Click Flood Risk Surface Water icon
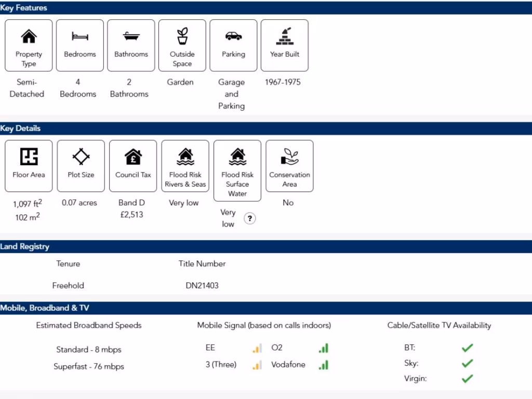 point(237,156)
